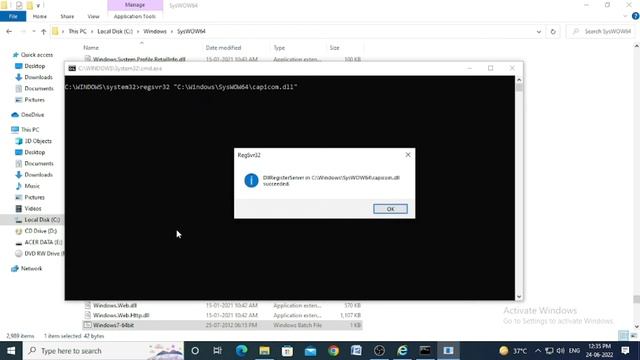Select the Manage contextual tab
The image size is (640, 360).
pyautogui.click(x=135, y=5)
